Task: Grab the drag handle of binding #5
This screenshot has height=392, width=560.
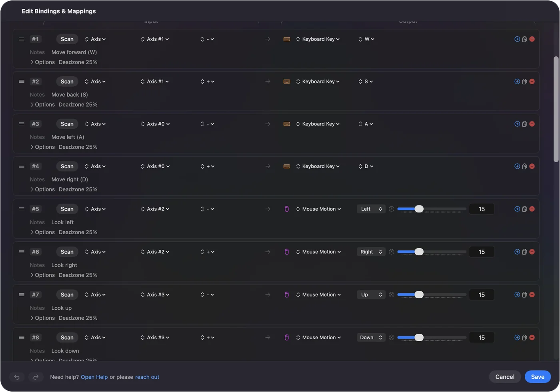Action: [22, 209]
